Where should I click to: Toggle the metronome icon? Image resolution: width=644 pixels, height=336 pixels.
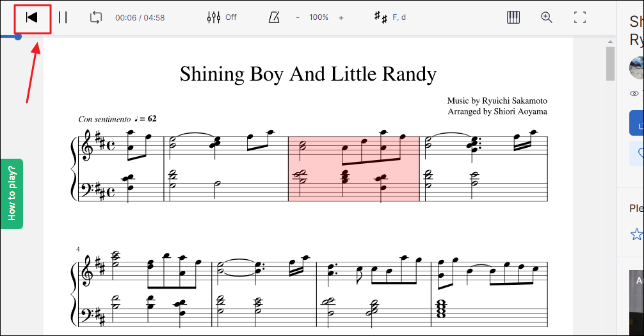click(x=274, y=17)
